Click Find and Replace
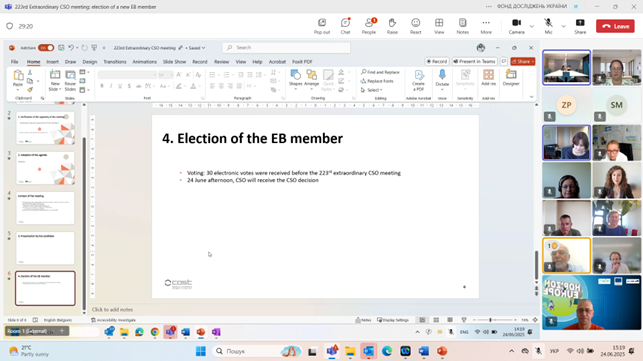 click(380, 72)
